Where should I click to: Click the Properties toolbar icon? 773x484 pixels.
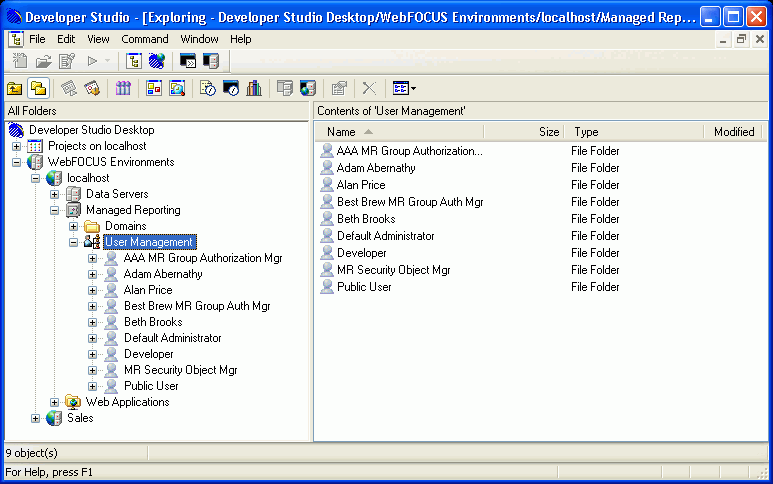coord(339,89)
